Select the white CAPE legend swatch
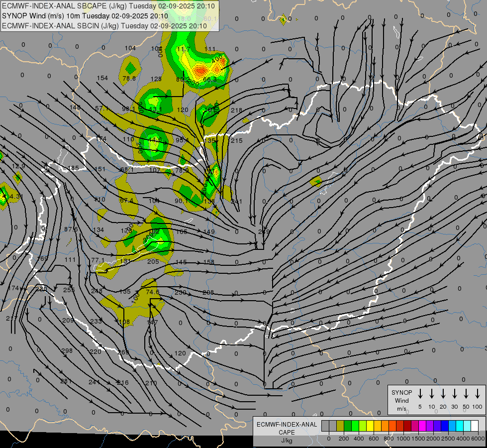This screenshot has height=448, width=487. point(475,426)
